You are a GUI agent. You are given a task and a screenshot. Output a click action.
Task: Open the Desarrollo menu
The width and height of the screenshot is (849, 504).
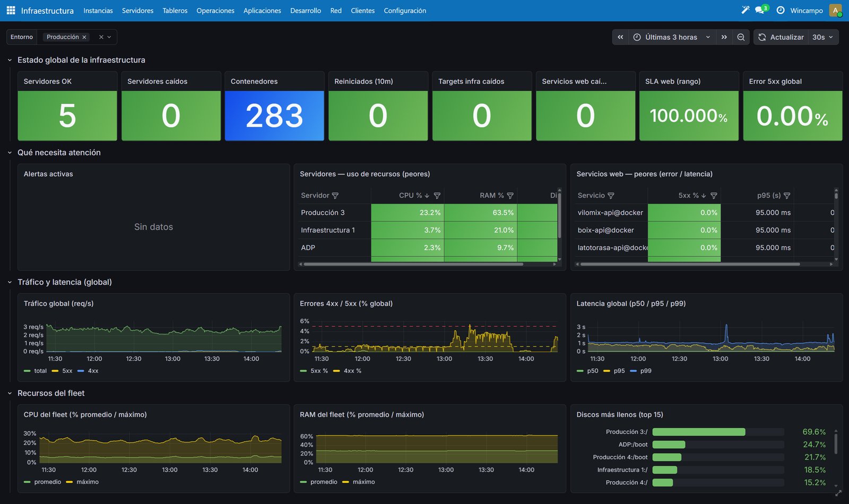(306, 11)
